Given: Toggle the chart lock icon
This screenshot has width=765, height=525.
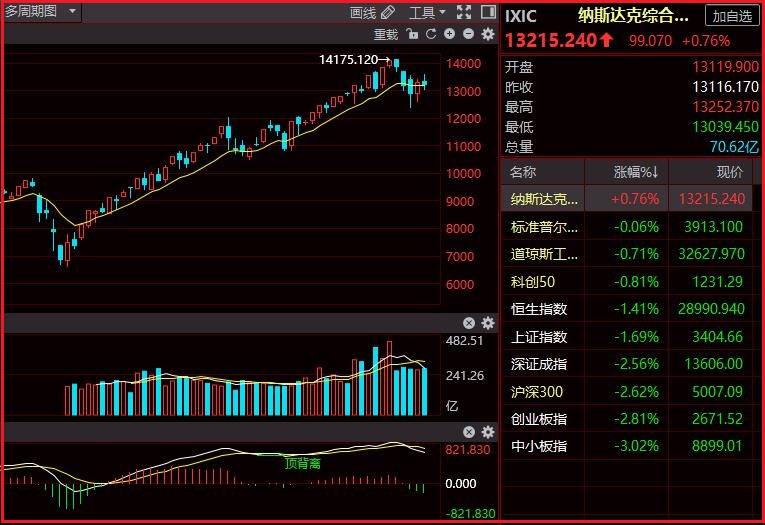Looking at the screenshot, I should [x=412, y=34].
